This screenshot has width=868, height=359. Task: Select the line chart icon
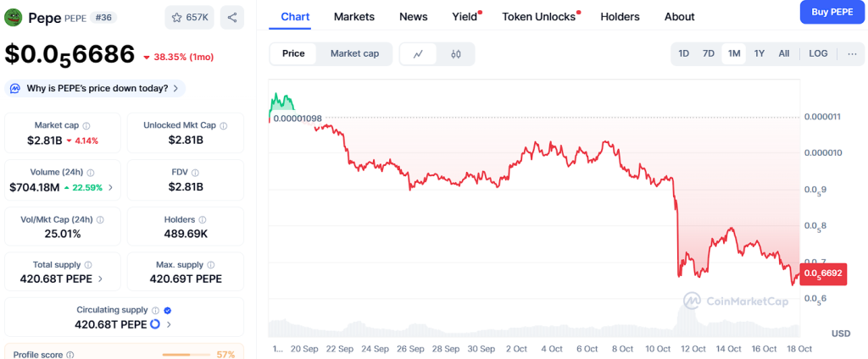click(x=418, y=54)
